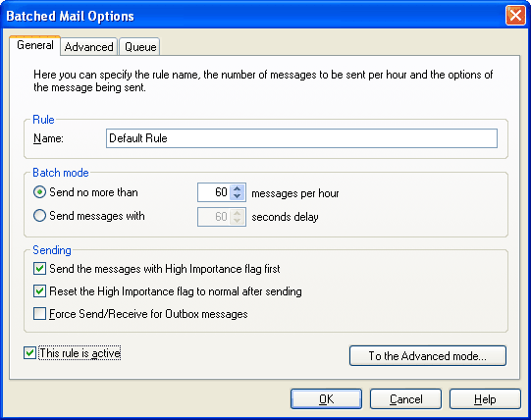Screen dimensions: 531x420
Task: Select the 'Send no more than' radio button
Action: point(39,192)
